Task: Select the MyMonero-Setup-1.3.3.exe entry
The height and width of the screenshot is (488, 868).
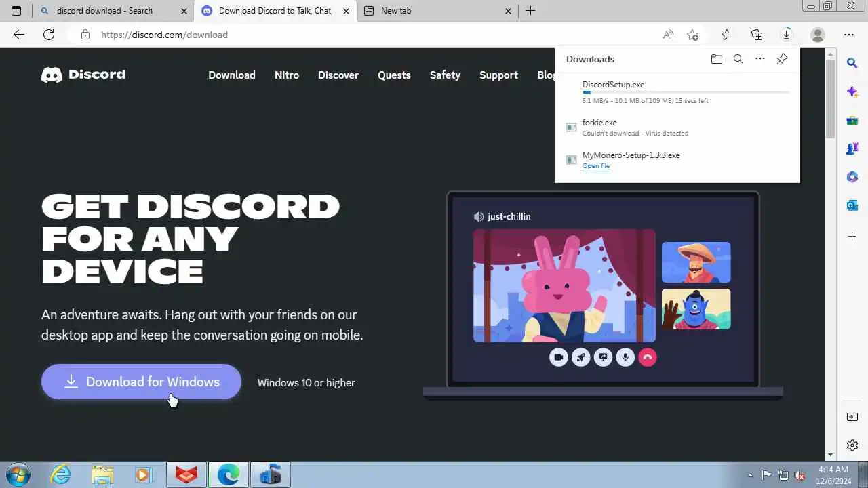Action: click(x=677, y=160)
